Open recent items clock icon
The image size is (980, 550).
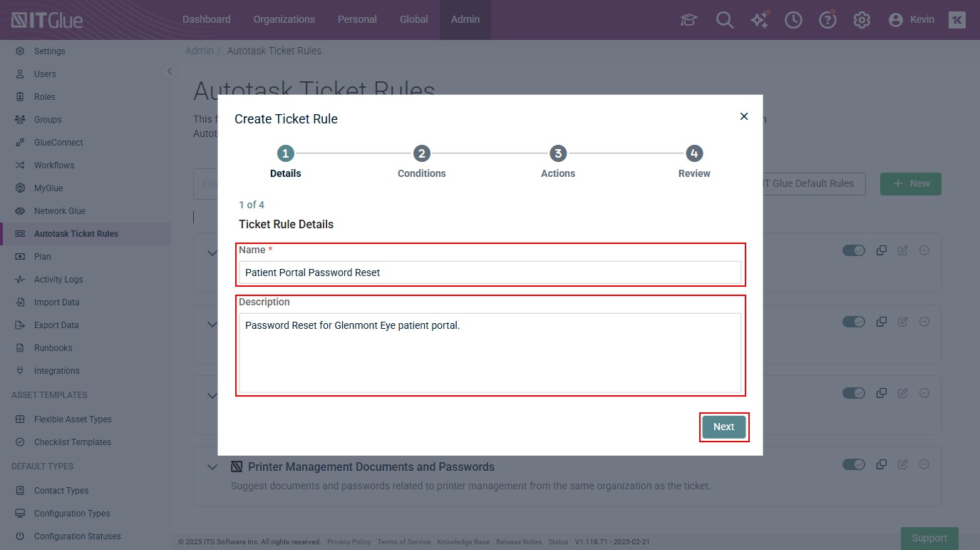click(x=793, y=20)
